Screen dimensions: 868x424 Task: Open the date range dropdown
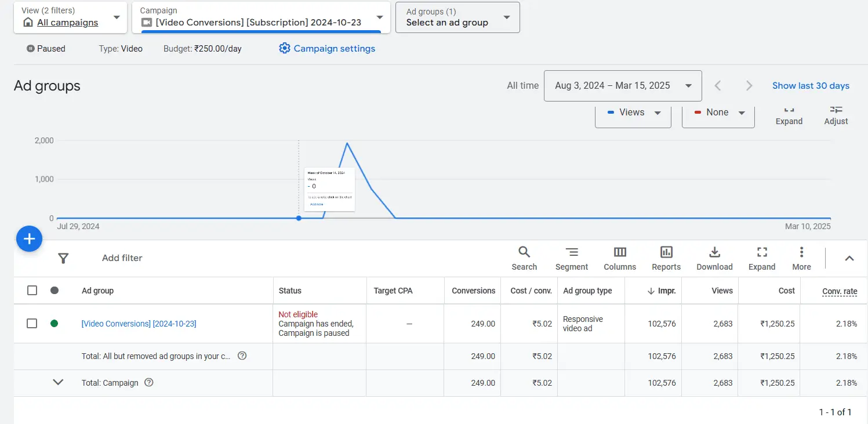coord(623,86)
